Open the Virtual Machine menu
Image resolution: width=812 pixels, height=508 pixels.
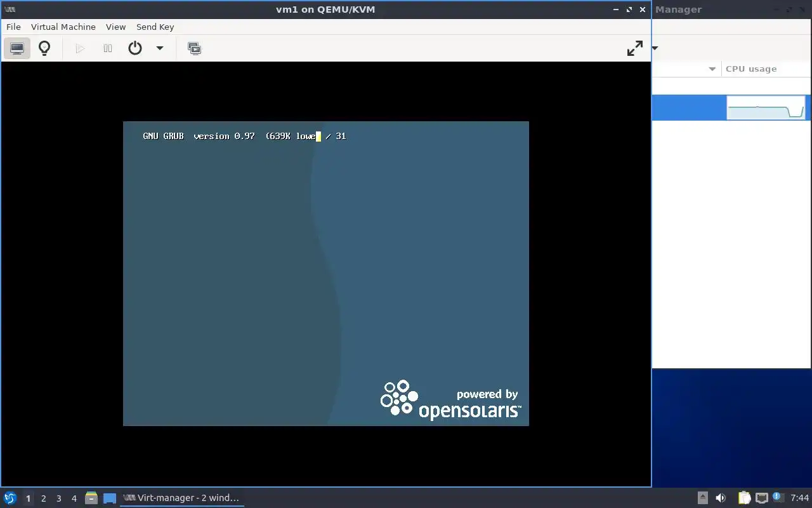click(63, 27)
